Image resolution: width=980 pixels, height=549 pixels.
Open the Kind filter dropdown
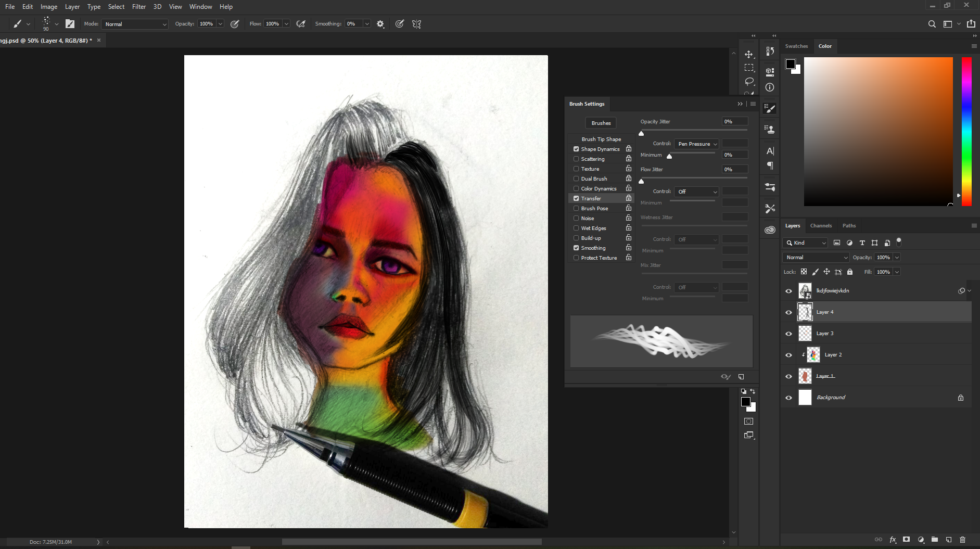(x=806, y=242)
